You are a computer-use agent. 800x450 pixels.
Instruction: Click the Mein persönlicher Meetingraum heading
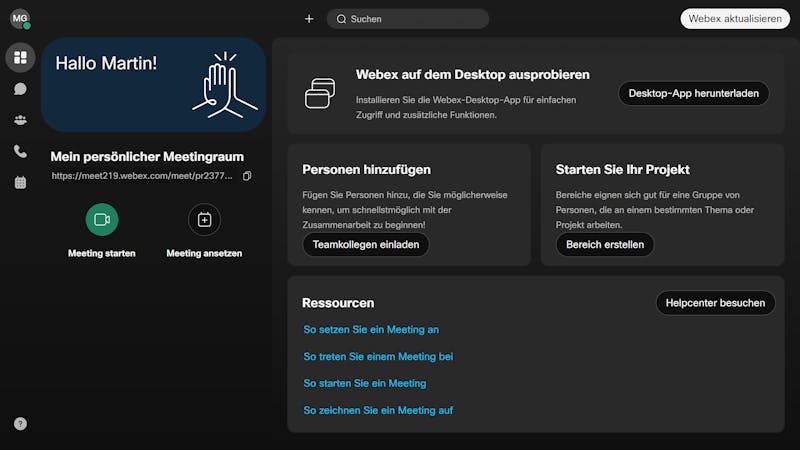[x=147, y=157]
